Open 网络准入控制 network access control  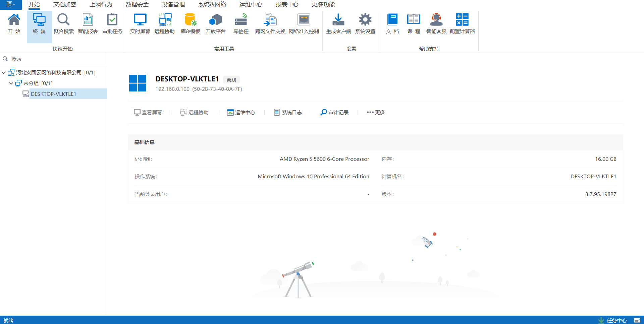(x=304, y=24)
